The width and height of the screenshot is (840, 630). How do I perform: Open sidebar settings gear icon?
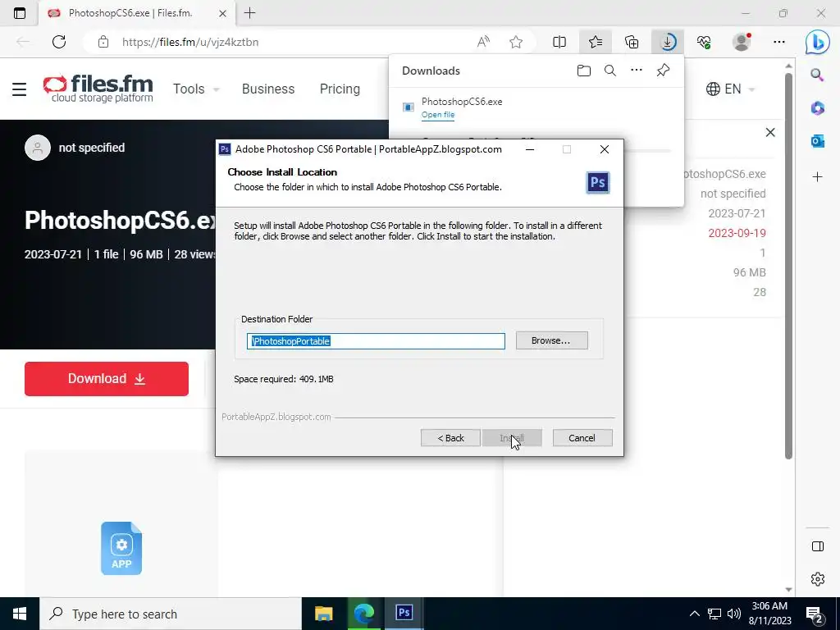[x=818, y=579]
